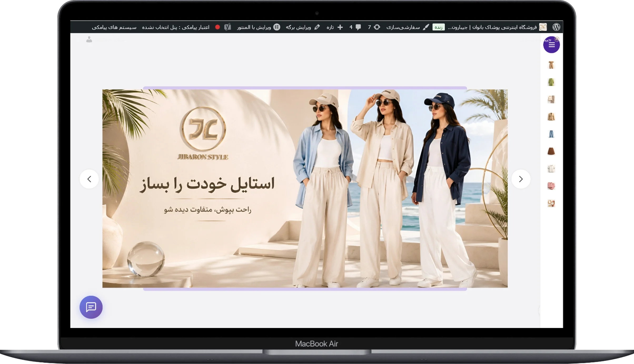Open ویرایش با المنتور Elementor edit link
This screenshot has height=364, width=634.
tap(259, 27)
